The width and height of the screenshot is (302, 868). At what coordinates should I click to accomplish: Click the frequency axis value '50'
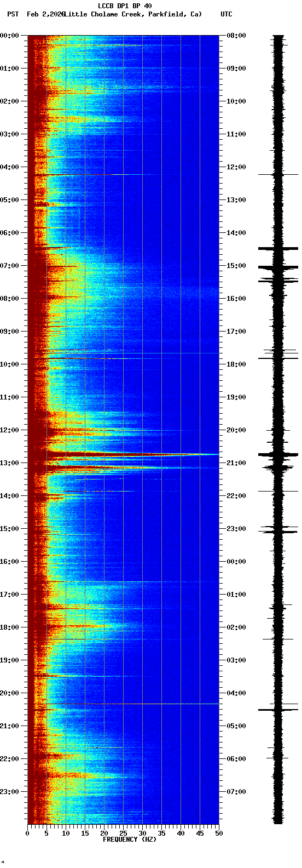[x=219, y=833]
